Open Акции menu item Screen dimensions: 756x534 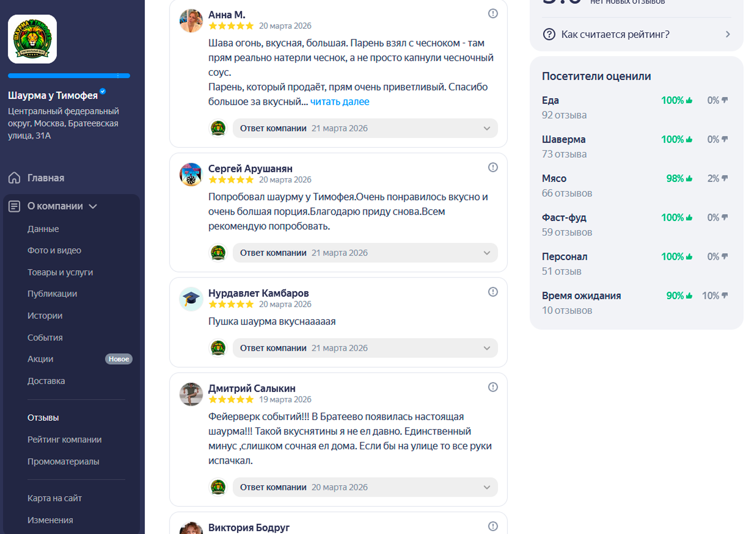tap(40, 359)
